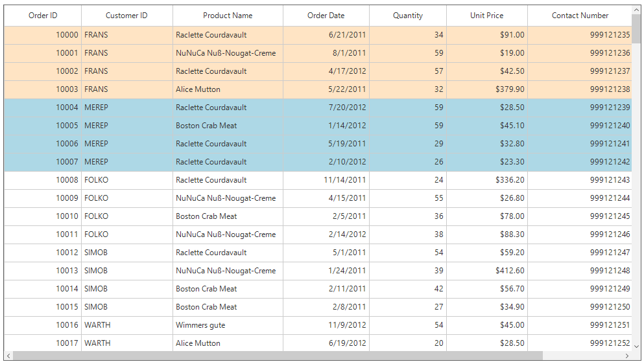Click order date 2/5/2011
644x364 pixels.
point(326,216)
